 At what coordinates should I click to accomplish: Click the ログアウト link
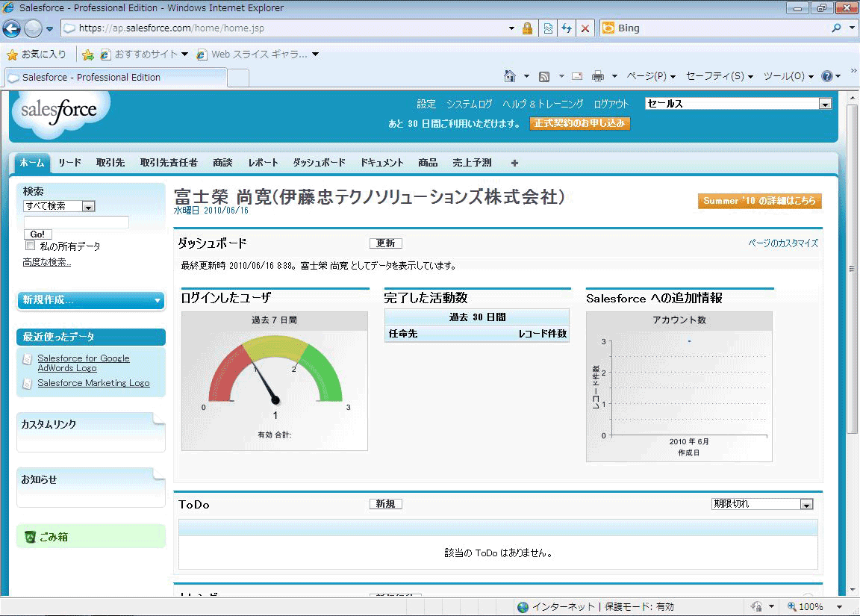pyautogui.click(x=611, y=104)
